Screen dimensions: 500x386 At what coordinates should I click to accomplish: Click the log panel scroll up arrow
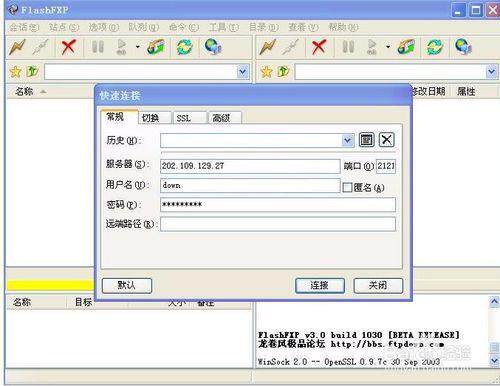point(494,302)
